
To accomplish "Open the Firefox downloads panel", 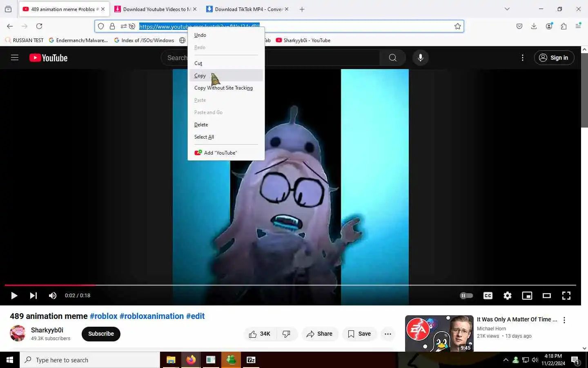I will (534, 26).
